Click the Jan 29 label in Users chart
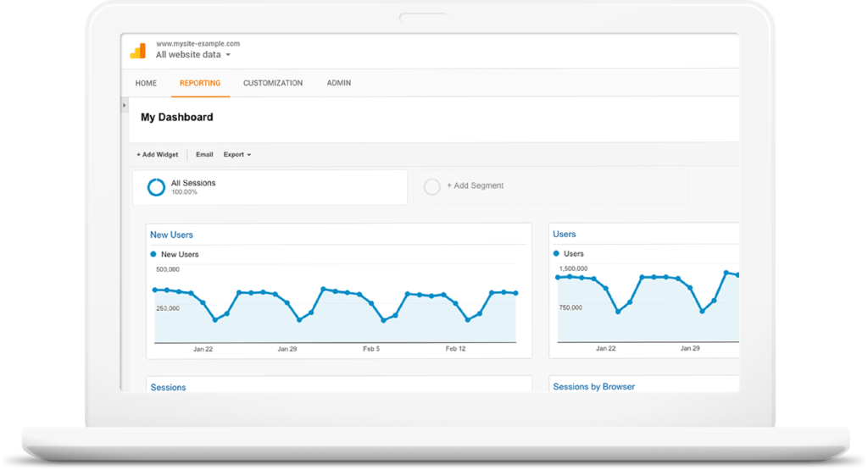 [690, 349]
